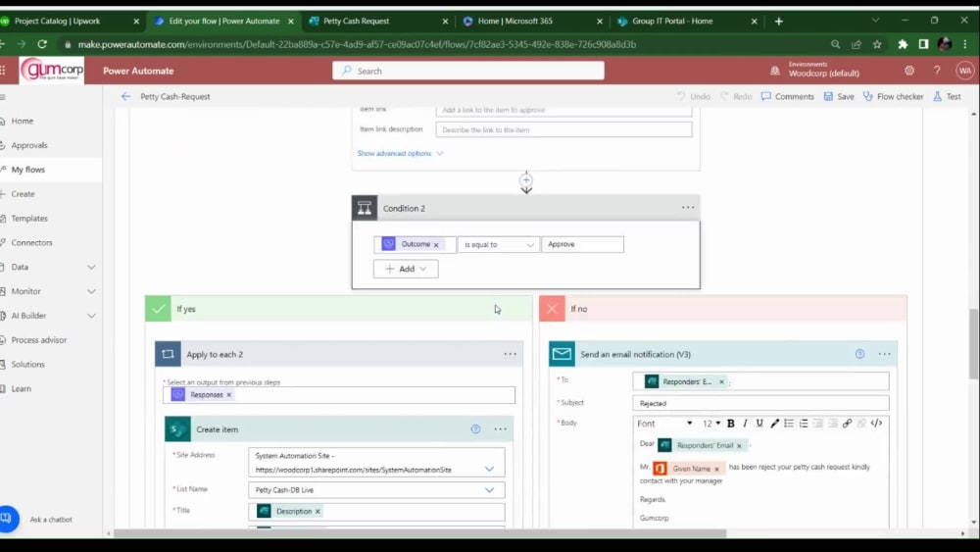The height and width of the screenshot is (552, 980).
Task: Expand Show advanced options
Action: tap(400, 153)
